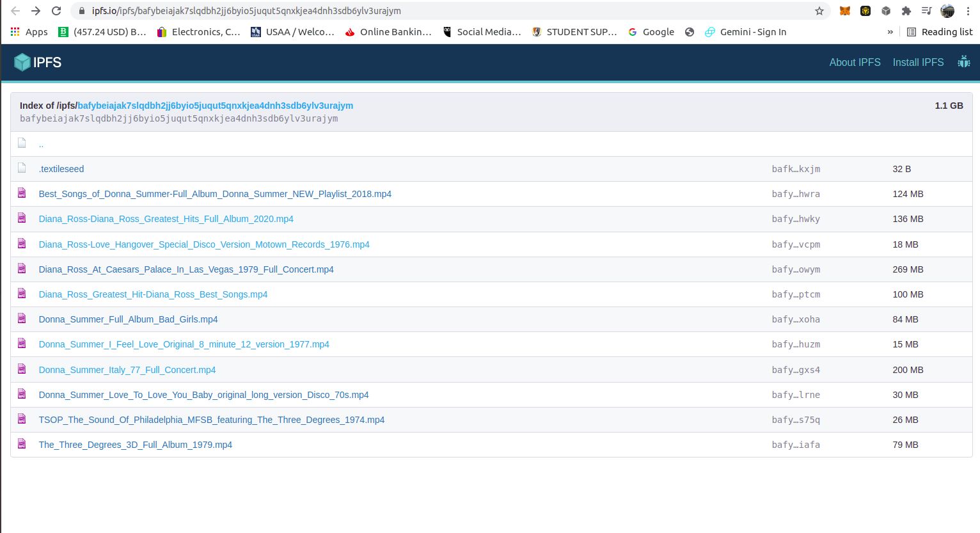The width and height of the screenshot is (980, 533).
Task: Click video icon beside Donna_Summer_Italy_77 file
Action: (22, 369)
